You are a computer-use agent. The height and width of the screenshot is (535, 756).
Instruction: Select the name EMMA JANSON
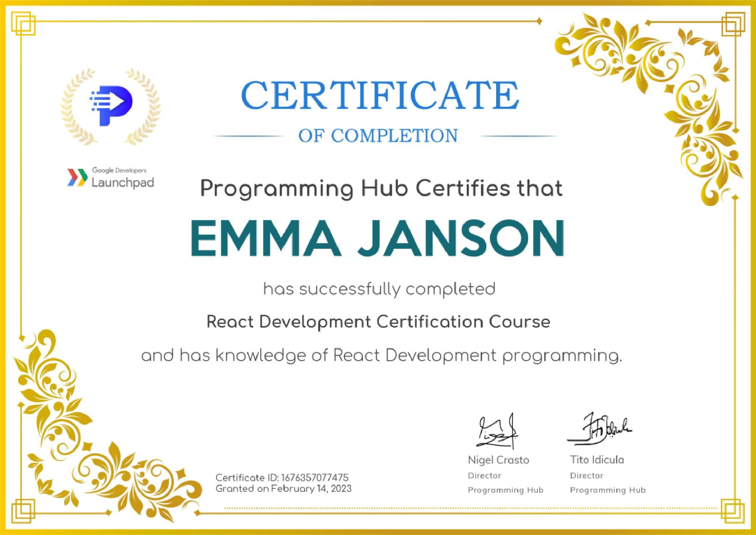tap(378, 238)
